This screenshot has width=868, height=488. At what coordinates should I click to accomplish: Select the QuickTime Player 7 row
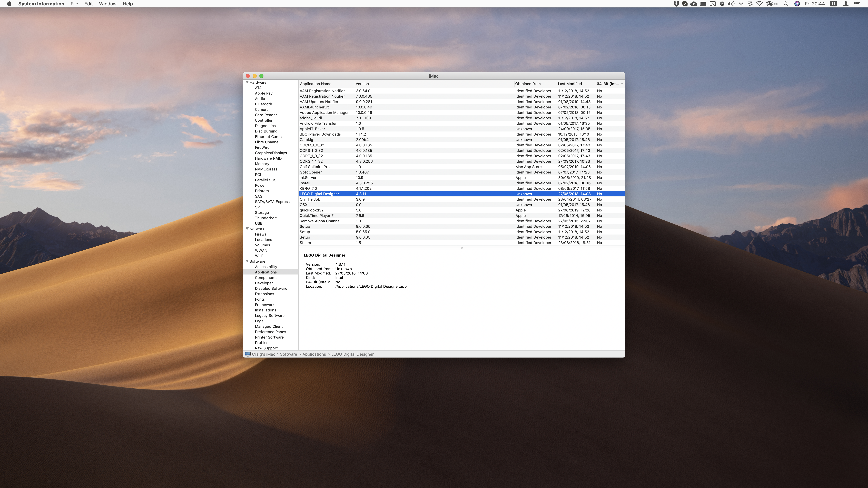462,216
